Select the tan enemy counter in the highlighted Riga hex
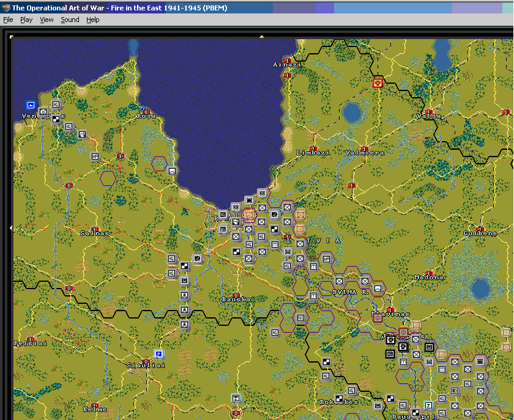This screenshot has height=420, width=514. coord(249,215)
